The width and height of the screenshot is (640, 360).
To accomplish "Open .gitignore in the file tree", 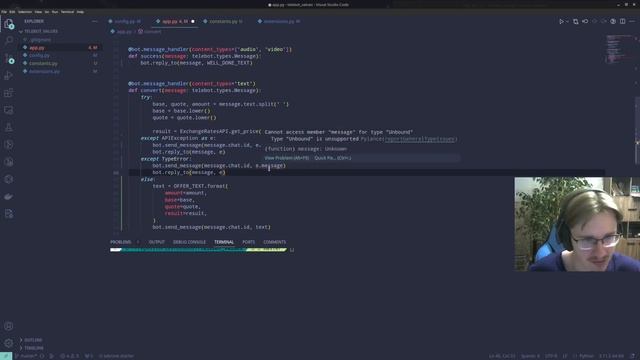I will (x=40, y=40).
